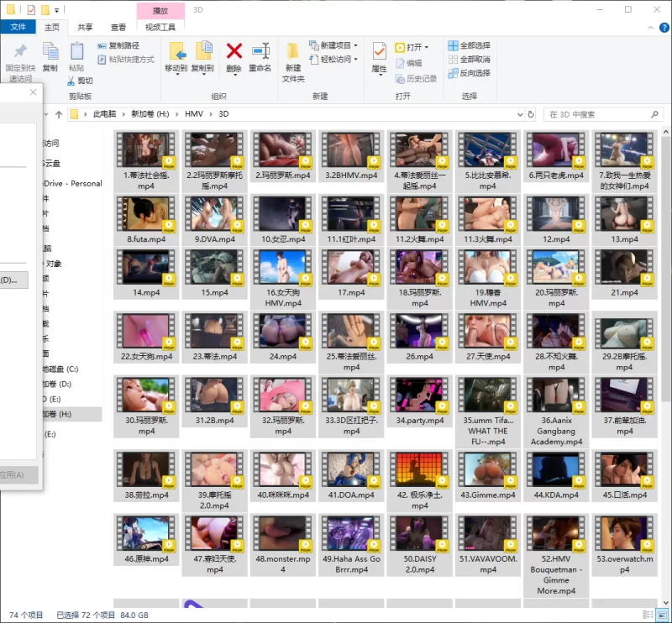Switch to details view via status bar icon
672x623 pixels.
648,615
